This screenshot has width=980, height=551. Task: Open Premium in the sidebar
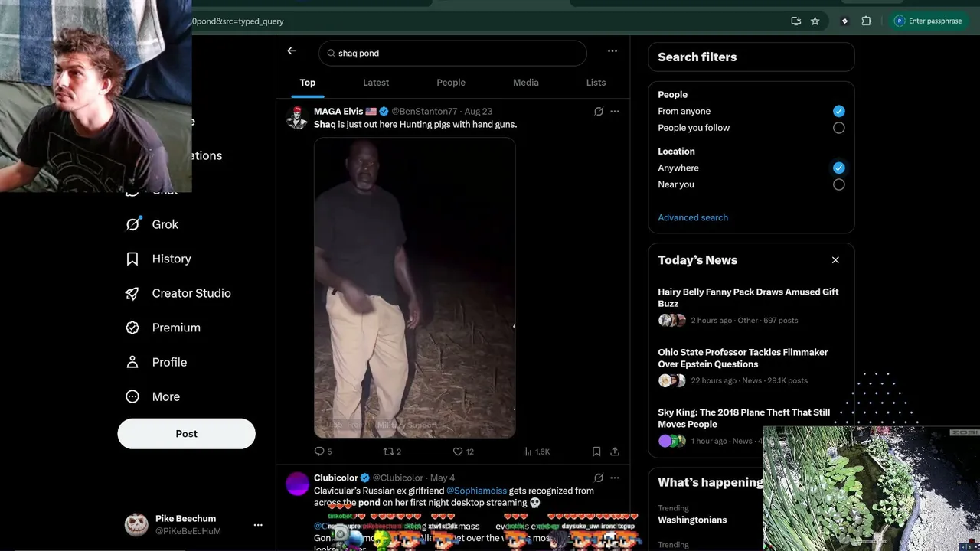(163, 328)
